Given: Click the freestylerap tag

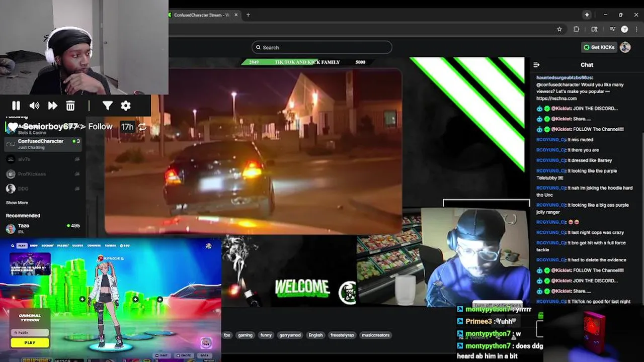Looking at the screenshot, I should (x=342, y=335).
